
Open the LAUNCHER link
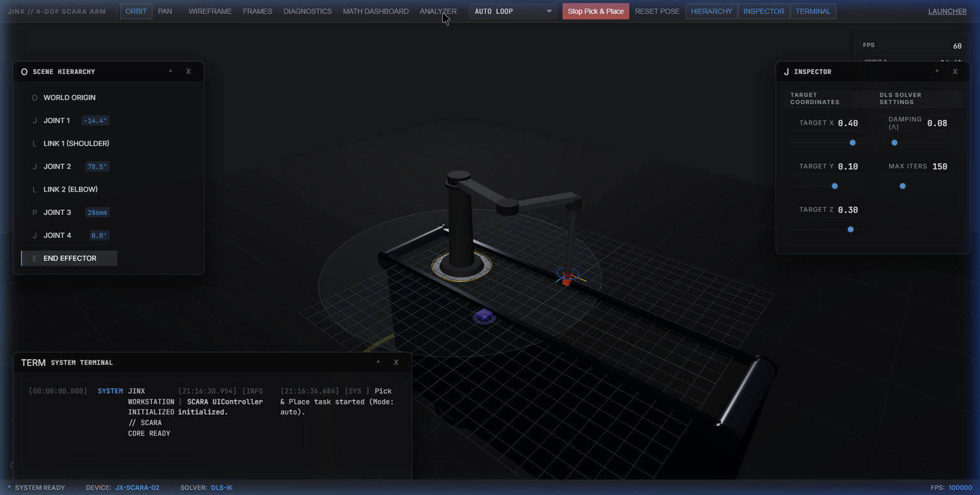947,11
